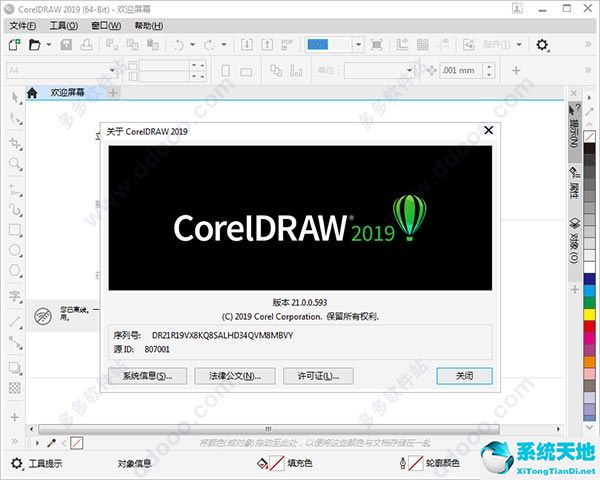Viewport: 600px width, 480px height.
Task: Select the Text tool in toolbox
Action: [15, 295]
